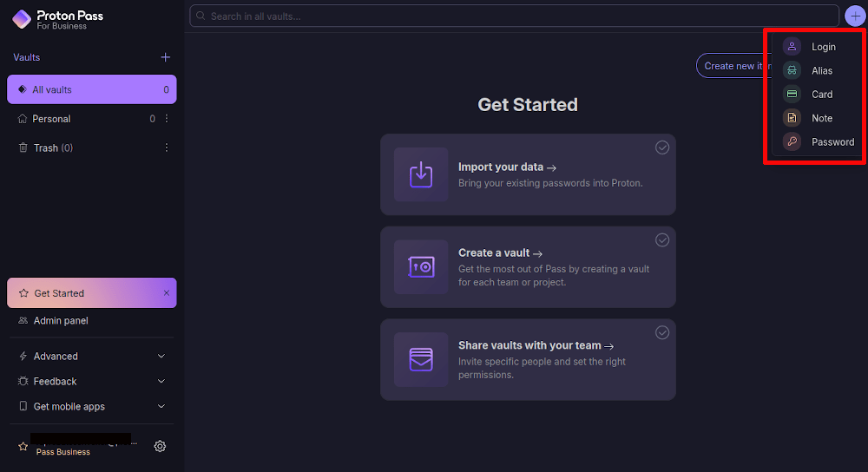Image resolution: width=868 pixels, height=472 pixels.
Task: Click the Vaults section heading
Action: pos(27,57)
